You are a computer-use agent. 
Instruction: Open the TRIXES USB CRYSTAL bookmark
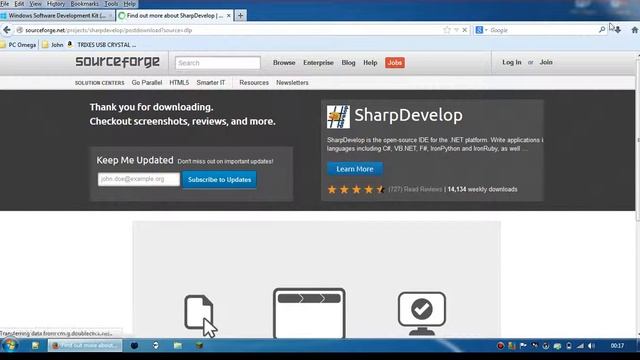tap(102, 45)
